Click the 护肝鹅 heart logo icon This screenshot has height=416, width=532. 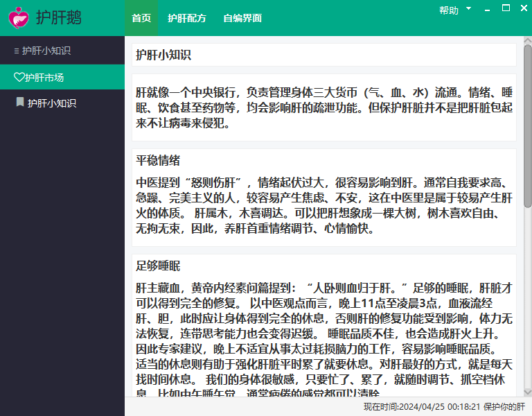tap(19, 17)
